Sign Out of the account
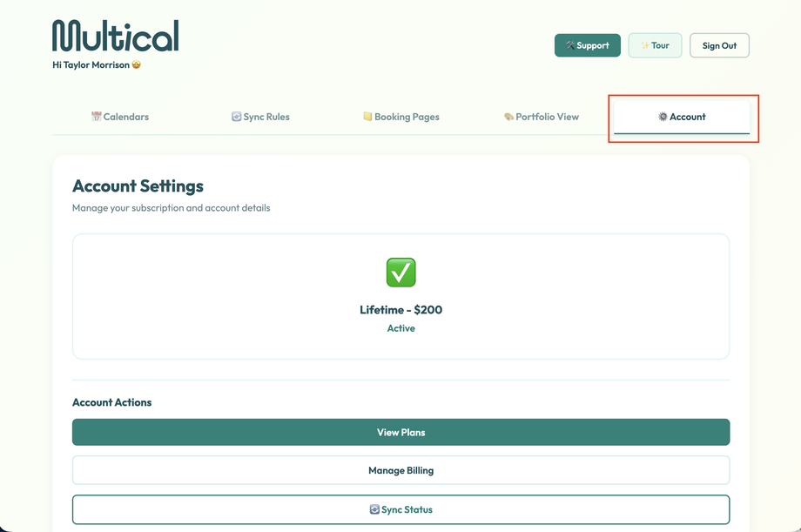This screenshot has height=532, width=801. (x=719, y=45)
